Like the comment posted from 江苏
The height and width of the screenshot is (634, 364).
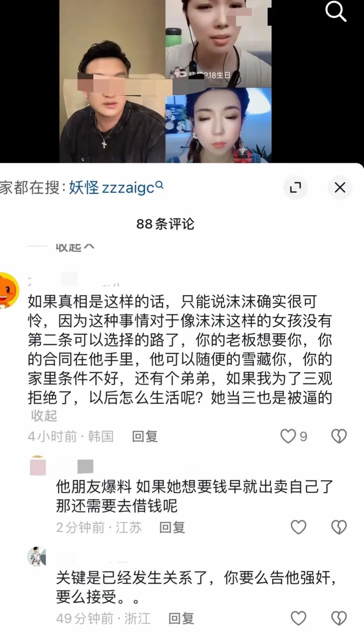click(298, 527)
